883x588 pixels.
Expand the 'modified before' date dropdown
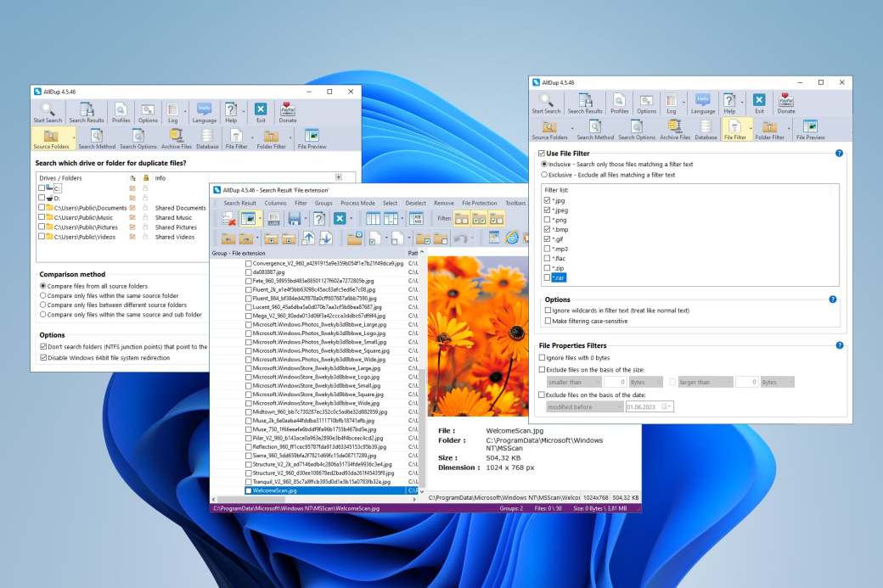click(584, 407)
